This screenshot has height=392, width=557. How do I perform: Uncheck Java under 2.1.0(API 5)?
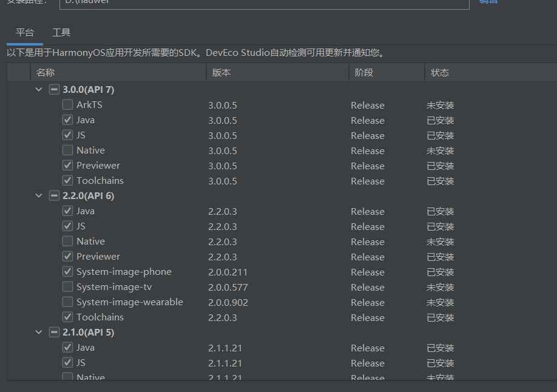[67, 347]
